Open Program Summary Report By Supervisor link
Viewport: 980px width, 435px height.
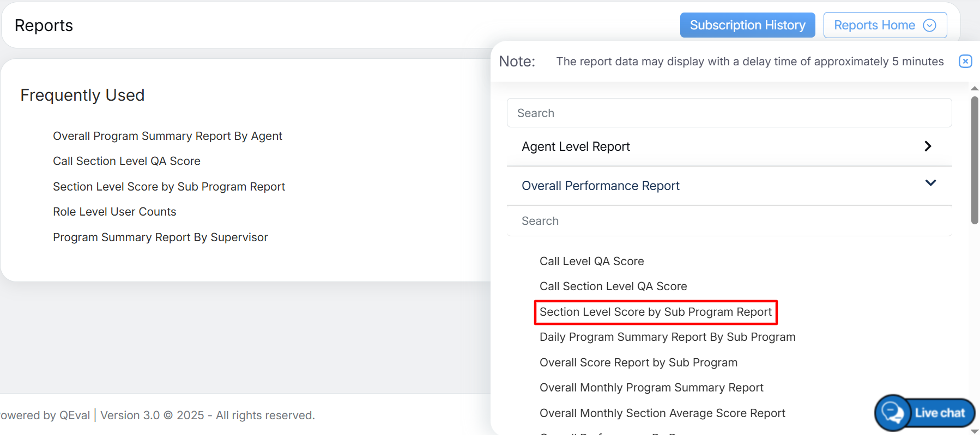coord(160,237)
